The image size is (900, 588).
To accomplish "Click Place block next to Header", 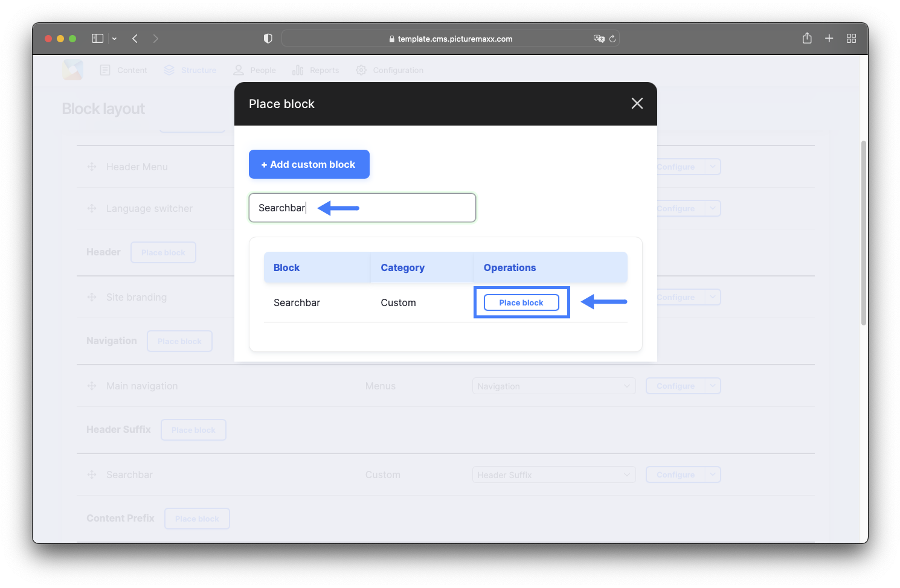I will 163,252.
